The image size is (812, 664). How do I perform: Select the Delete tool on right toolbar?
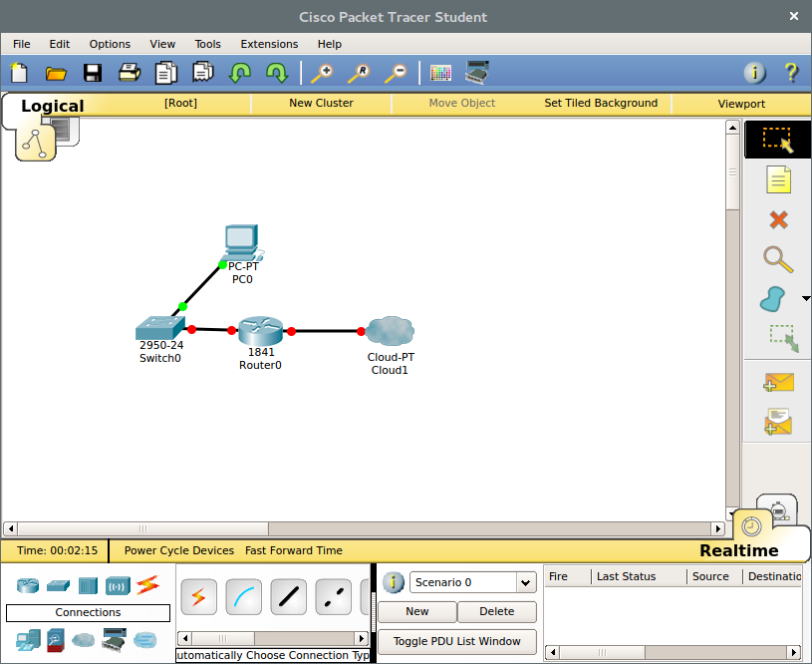pyautogui.click(x=777, y=219)
